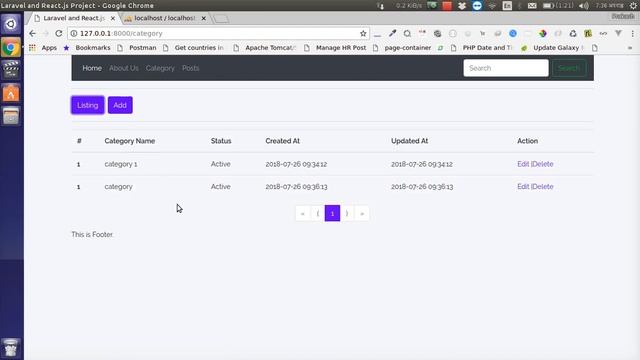The height and width of the screenshot is (360, 640).
Task: Open the file manager drawer icon in launcher
Action: point(11,116)
